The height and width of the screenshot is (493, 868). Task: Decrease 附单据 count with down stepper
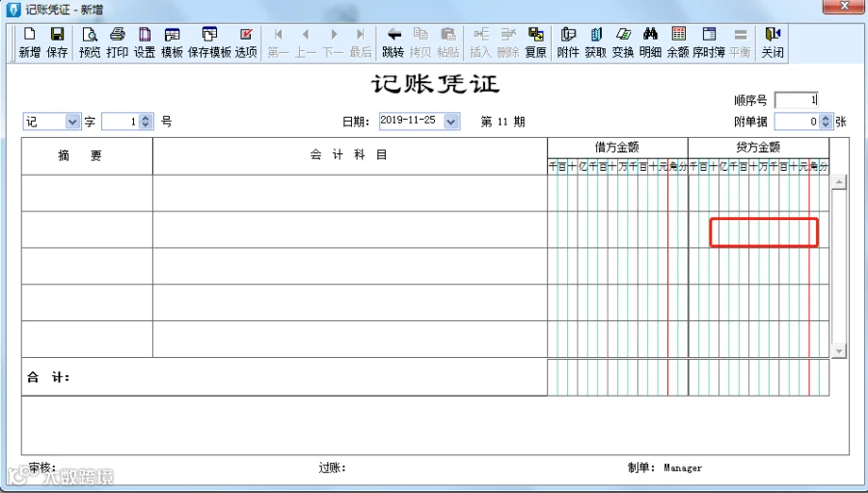point(826,125)
